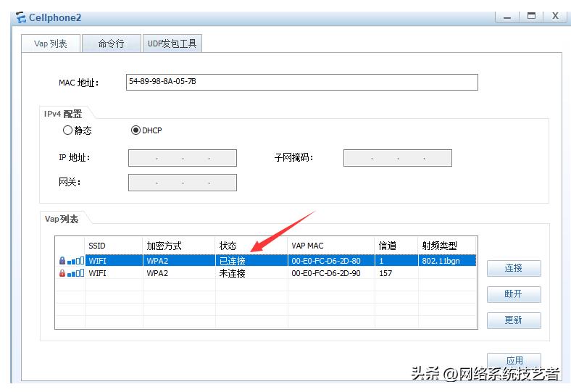Click the 网关 input field

pos(183,183)
